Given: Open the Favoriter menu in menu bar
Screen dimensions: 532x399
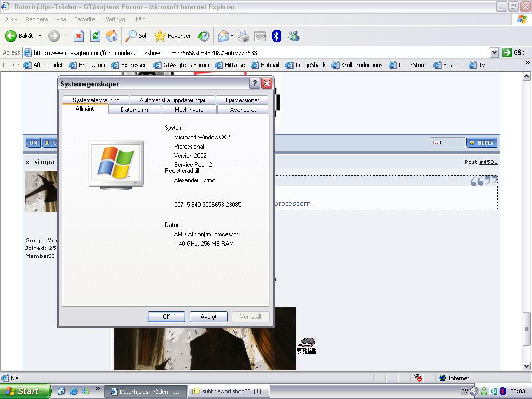Looking at the screenshot, I should tap(86, 19).
